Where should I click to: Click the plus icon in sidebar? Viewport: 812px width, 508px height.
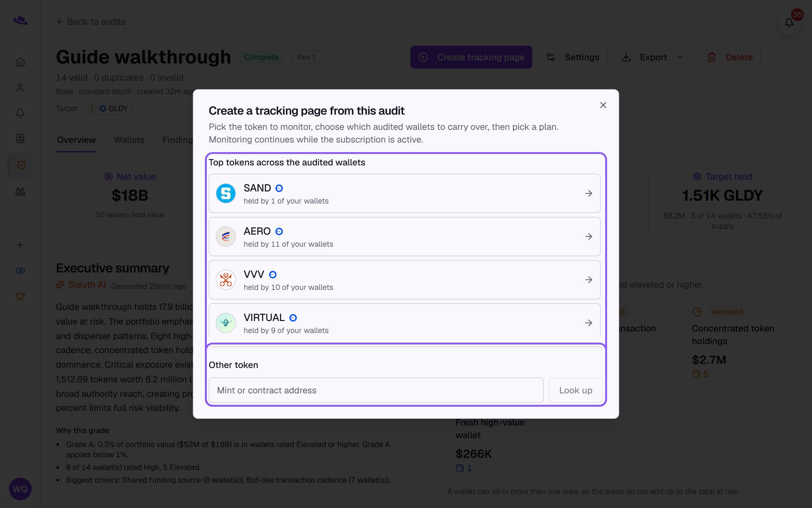coord(20,245)
